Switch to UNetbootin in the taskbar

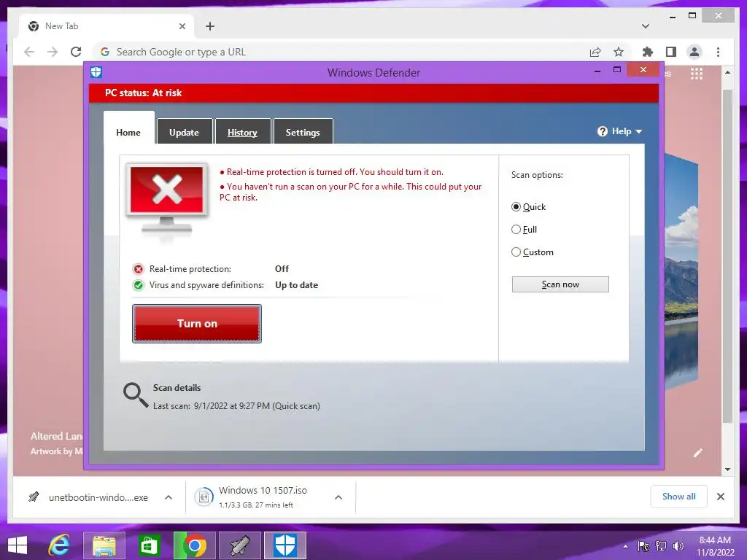pyautogui.click(x=239, y=545)
